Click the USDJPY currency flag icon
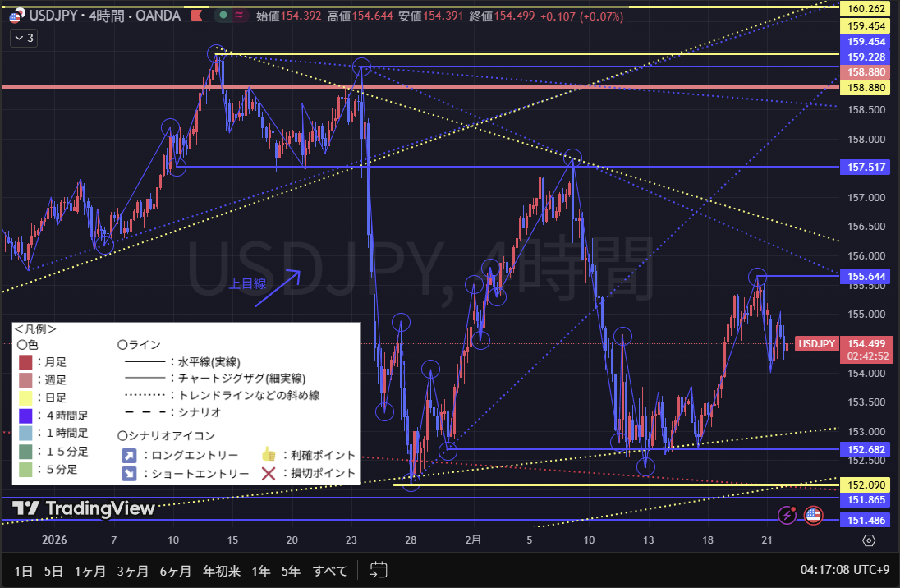This screenshot has width=900, height=588. tap(15, 16)
